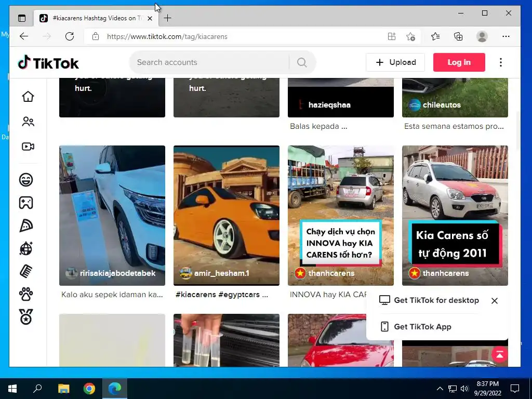Click the browser Back arrow
The width and height of the screenshot is (532, 399).
pos(24,36)
